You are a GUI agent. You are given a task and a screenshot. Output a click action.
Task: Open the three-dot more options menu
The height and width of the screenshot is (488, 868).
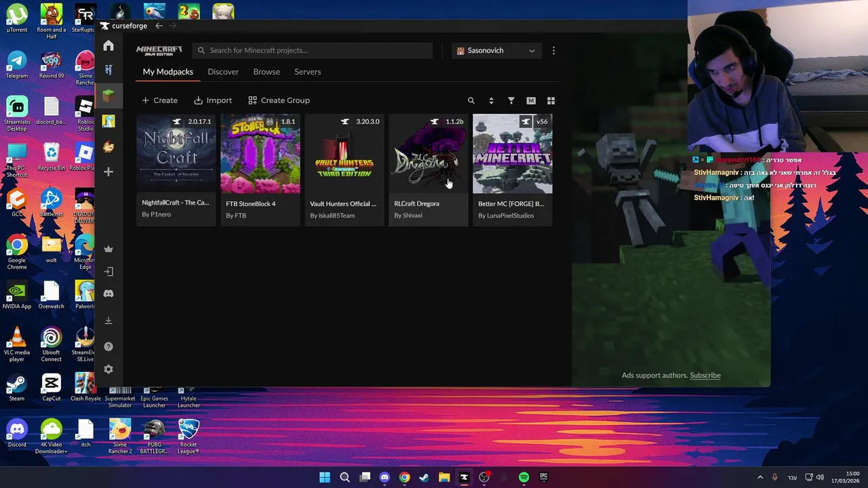pyautogui.click(x=553, y=50)
